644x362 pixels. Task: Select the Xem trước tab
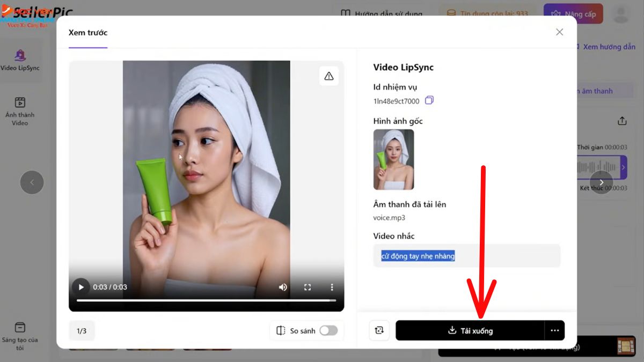[x=88, y=33]
